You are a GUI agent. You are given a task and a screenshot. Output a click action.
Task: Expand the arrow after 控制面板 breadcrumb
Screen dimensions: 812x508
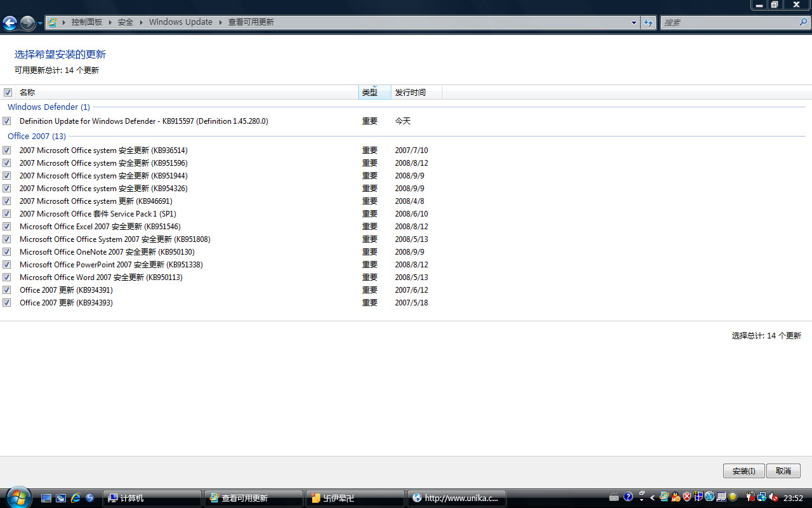tap(110, 22)
